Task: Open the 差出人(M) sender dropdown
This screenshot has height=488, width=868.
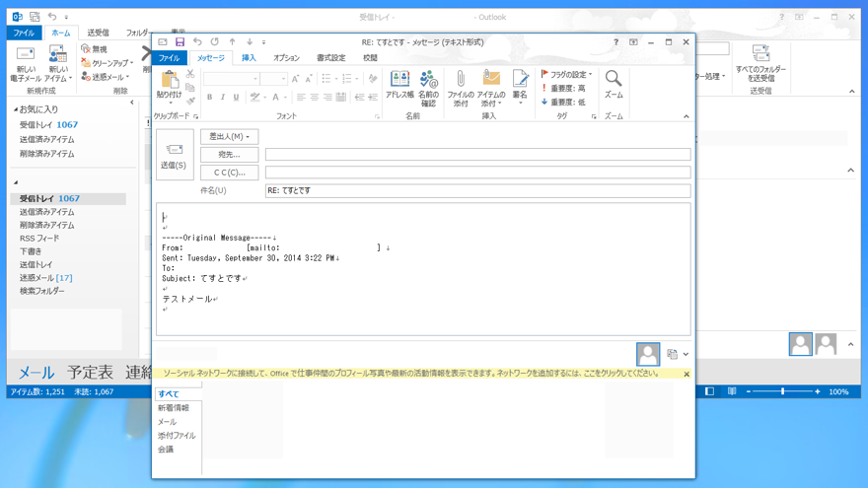Action: (x=229, y=136)
